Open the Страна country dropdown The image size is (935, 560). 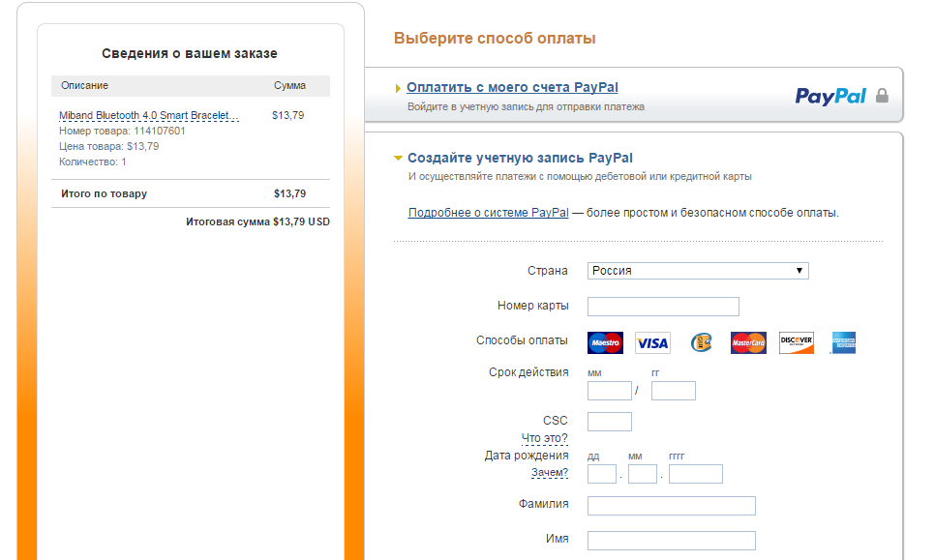pyautogui.click(x=698, y=271)
